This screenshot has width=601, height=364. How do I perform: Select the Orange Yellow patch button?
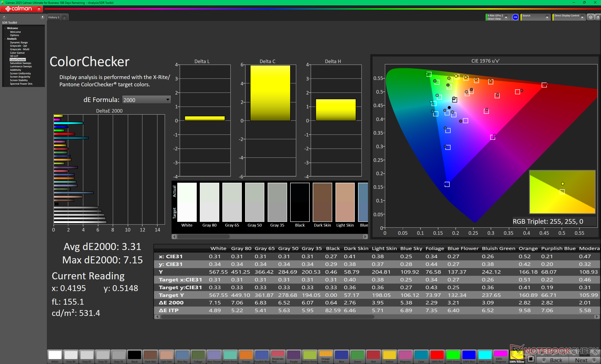pos(325,356)
